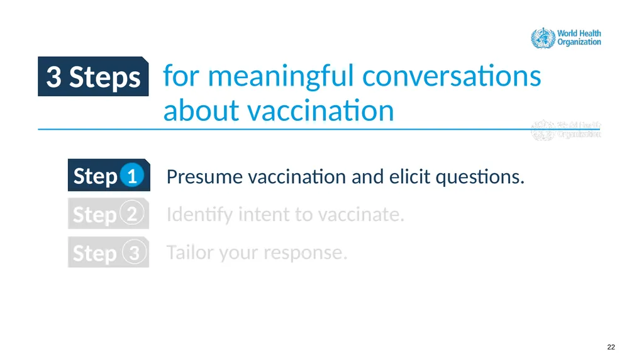
Task: Click the World Health Organization logo text
Action: point(579,37)
